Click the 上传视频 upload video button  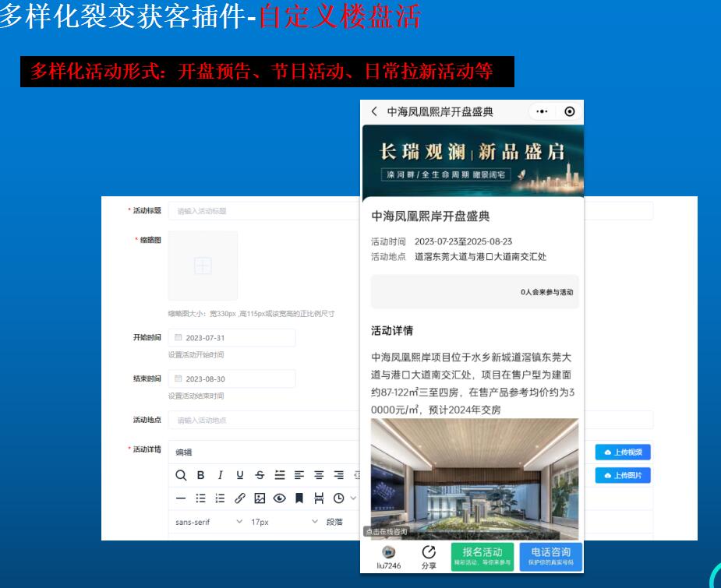[x=623, y=452]
